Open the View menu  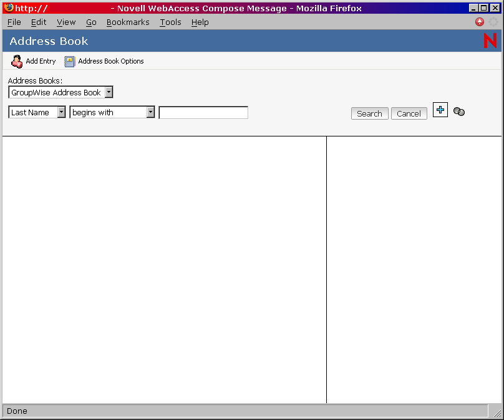[x=66, y=22]
